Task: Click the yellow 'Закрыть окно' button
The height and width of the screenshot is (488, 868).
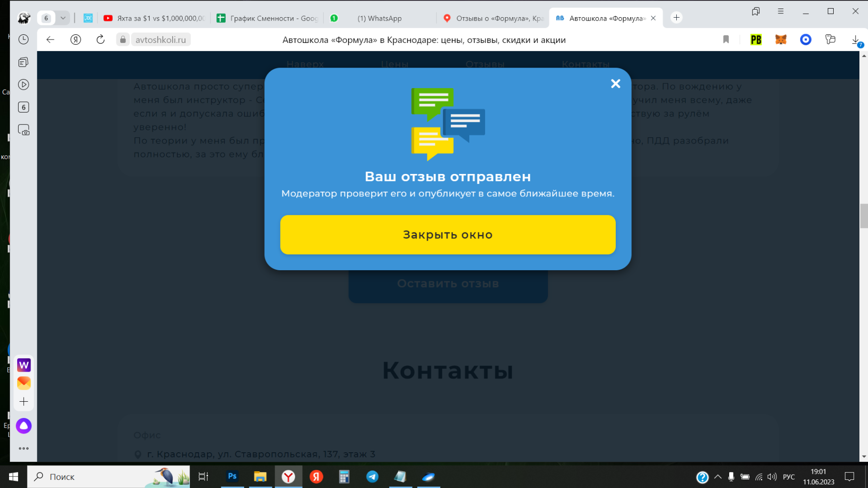Action: pyautogui.click(x=447, y=234)
